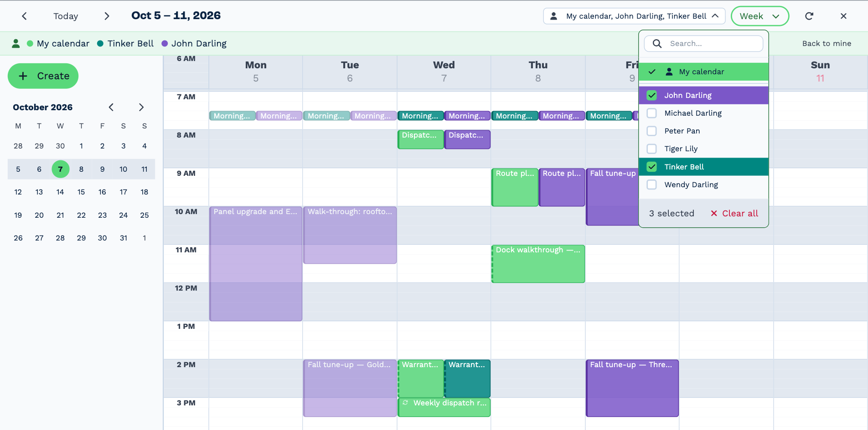The image size is (868, 430).
Task: Collapse the calendar selector dropdown
Action: (715, 16)
